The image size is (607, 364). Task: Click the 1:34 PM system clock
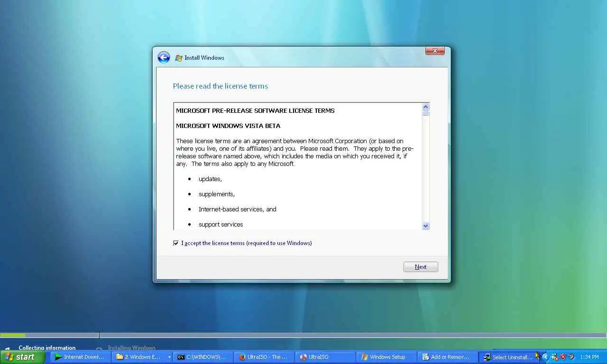[589, 357]
